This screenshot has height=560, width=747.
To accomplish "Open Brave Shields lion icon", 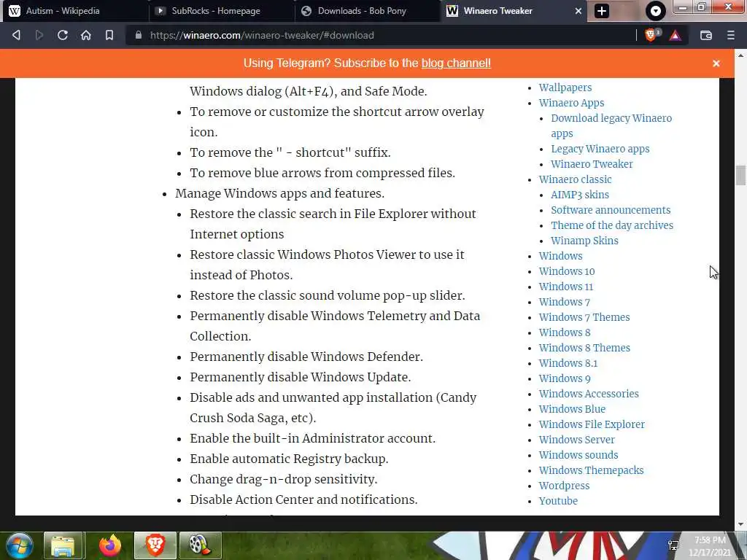I will (651, 35).
